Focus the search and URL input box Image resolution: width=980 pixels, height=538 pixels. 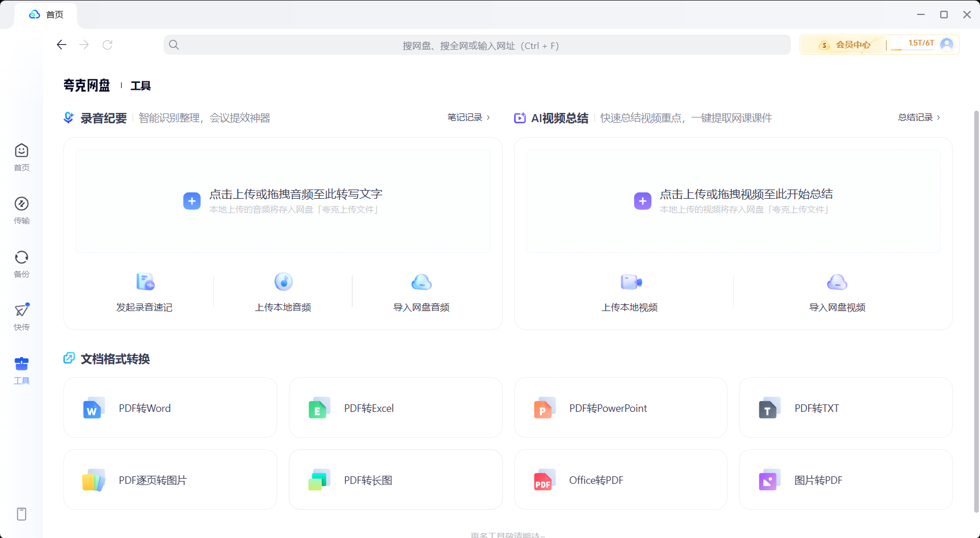click(477, 45)
